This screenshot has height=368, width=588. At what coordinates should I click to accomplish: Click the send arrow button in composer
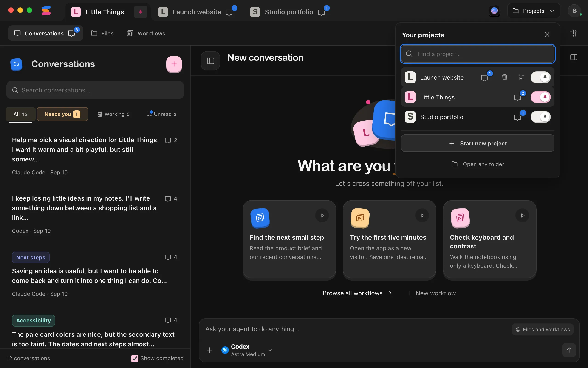click(569, 350)
